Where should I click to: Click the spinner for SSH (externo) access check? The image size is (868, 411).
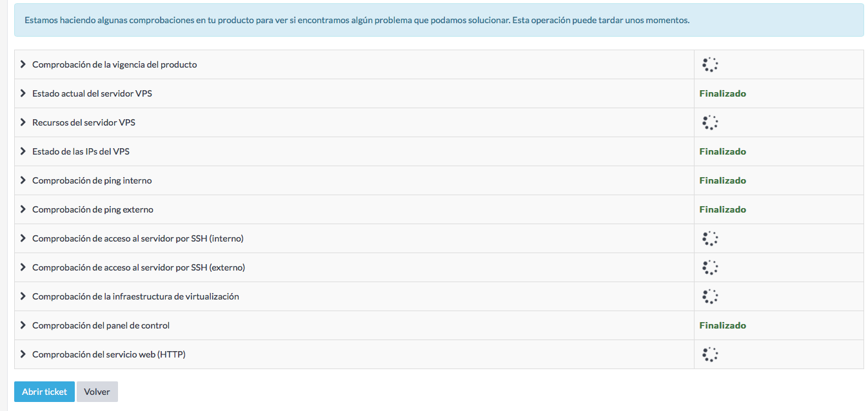(x=709, y=267)
